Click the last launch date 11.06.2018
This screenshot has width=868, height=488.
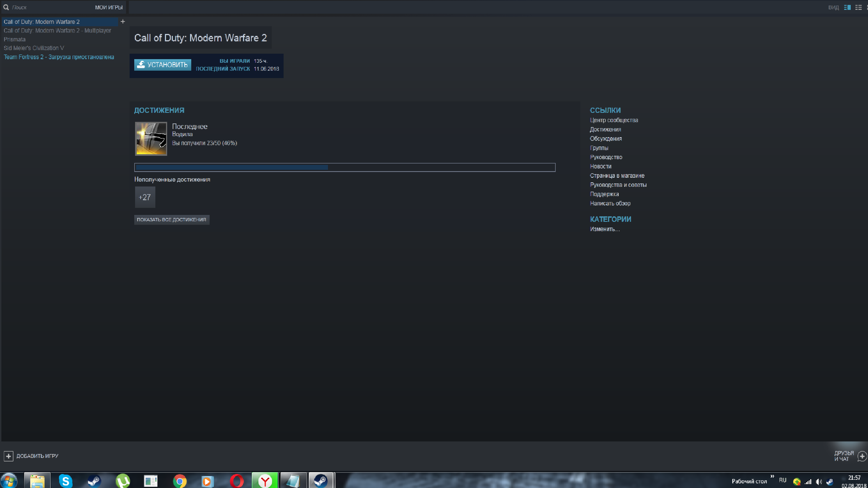[x=266, y=69]
